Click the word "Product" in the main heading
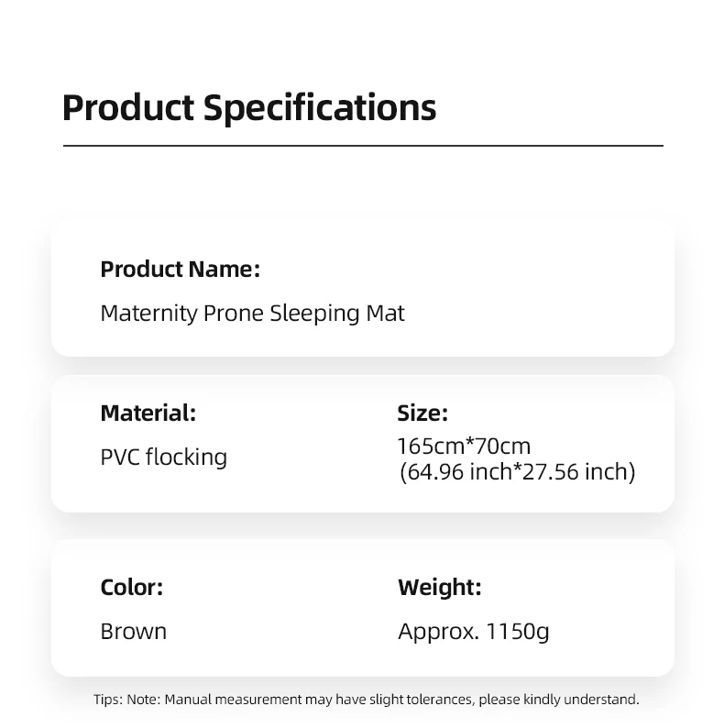This screenshot has height=728, width=724. [128, 108]
